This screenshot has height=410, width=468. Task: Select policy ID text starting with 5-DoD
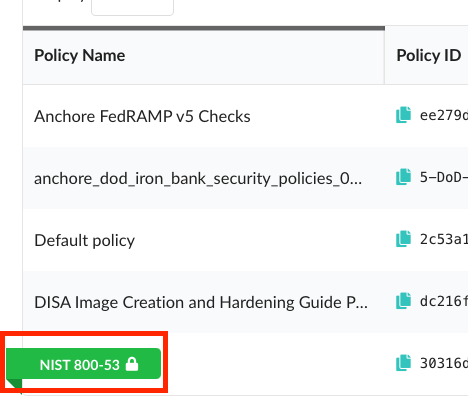pos(444,177)
